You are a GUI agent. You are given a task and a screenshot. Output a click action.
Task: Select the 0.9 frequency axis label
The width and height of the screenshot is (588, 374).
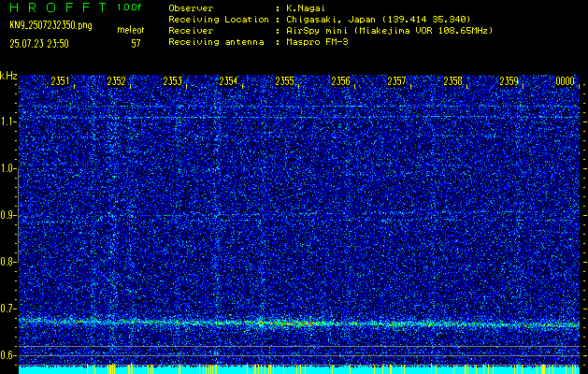click(8, 215)
